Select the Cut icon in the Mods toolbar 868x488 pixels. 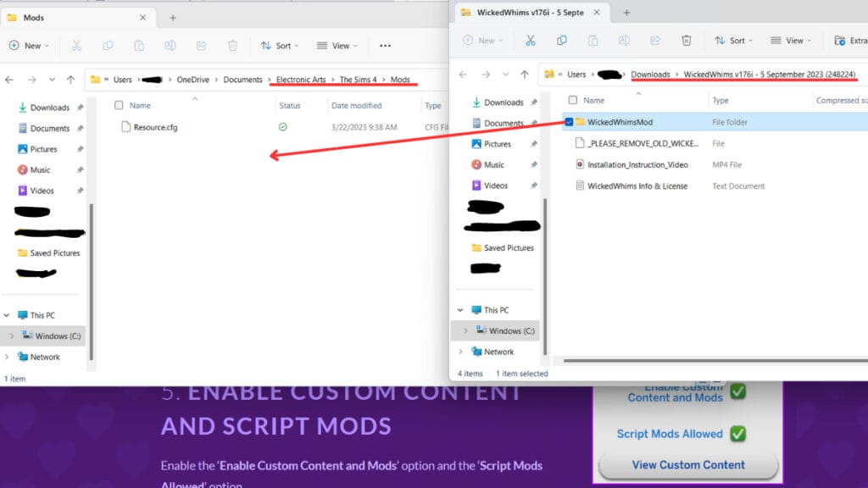coord(77,44)
